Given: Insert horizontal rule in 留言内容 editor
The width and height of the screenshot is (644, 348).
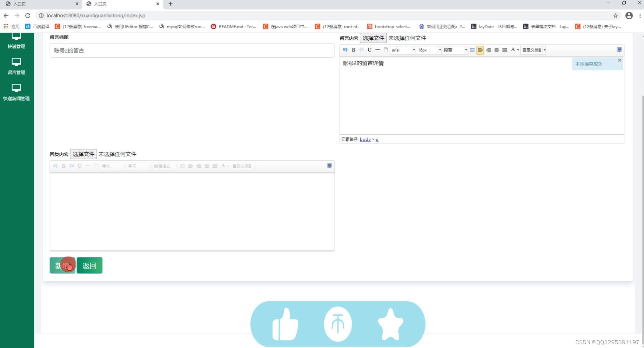Looking at the screenshot, I should pos(378,50).
